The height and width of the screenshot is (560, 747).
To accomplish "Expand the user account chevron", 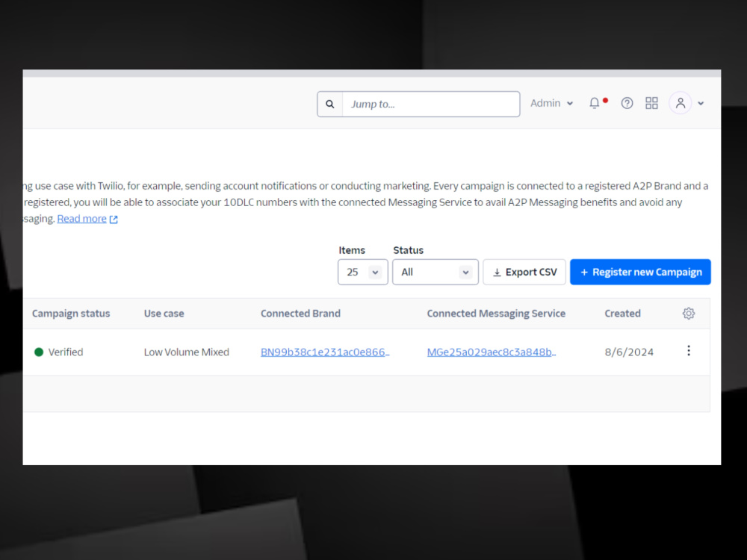I will coord(701,103).
